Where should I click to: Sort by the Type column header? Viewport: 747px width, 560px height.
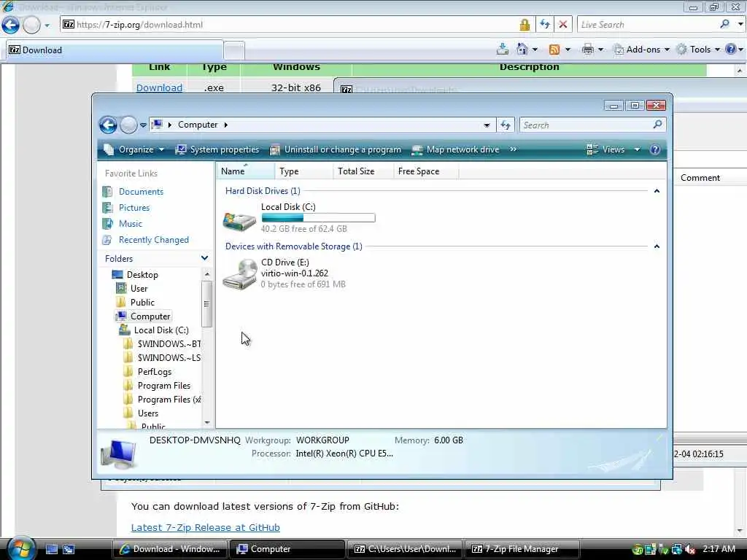[303, 171]
